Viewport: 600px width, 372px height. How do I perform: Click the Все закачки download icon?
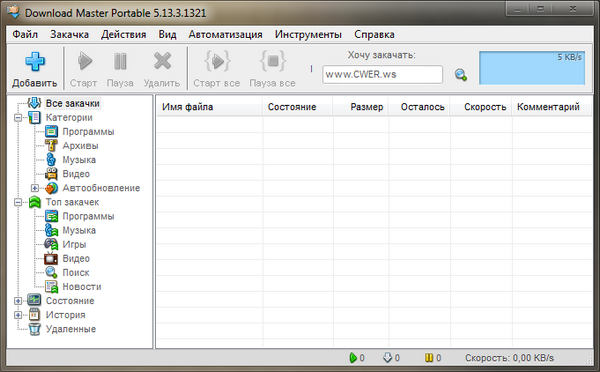(x=34, y=103)
